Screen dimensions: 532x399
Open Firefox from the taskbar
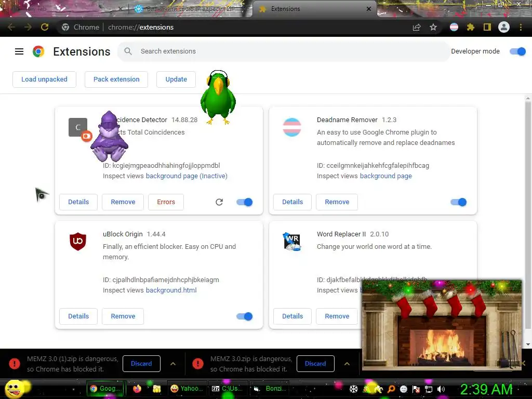pyautogui.click(x=137, y=389)
